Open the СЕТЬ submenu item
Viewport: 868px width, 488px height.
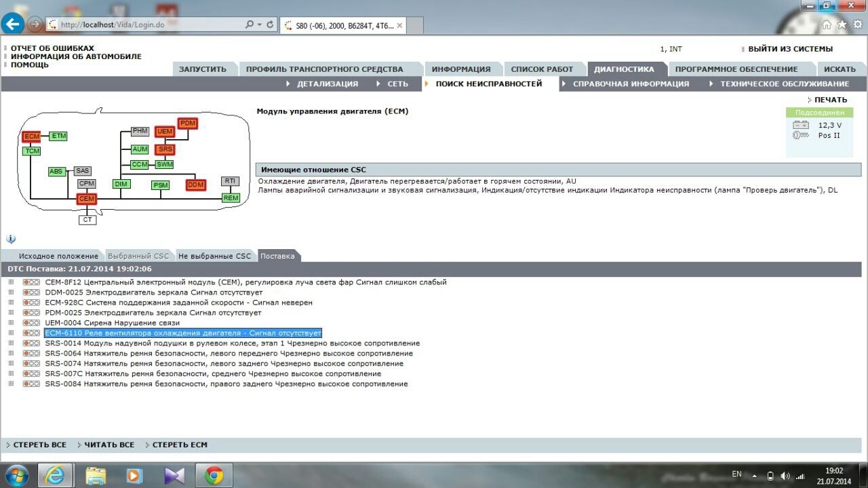pos(397,84)
